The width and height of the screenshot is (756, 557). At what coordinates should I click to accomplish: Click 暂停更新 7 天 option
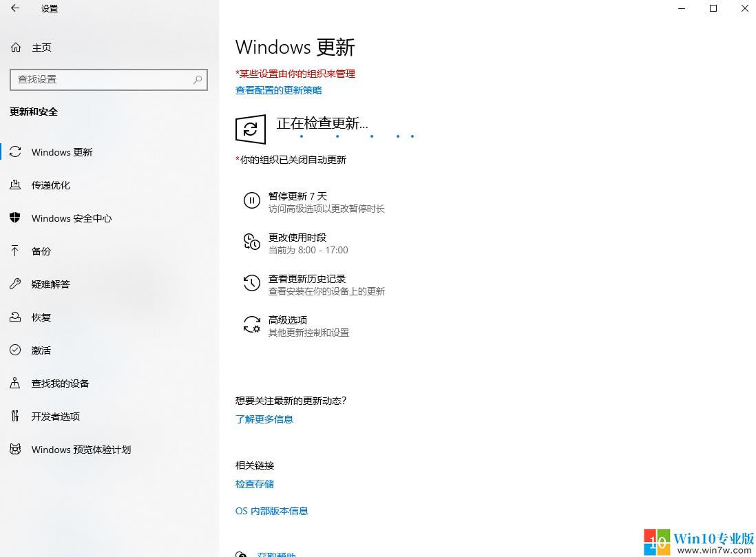pos(297,196)
